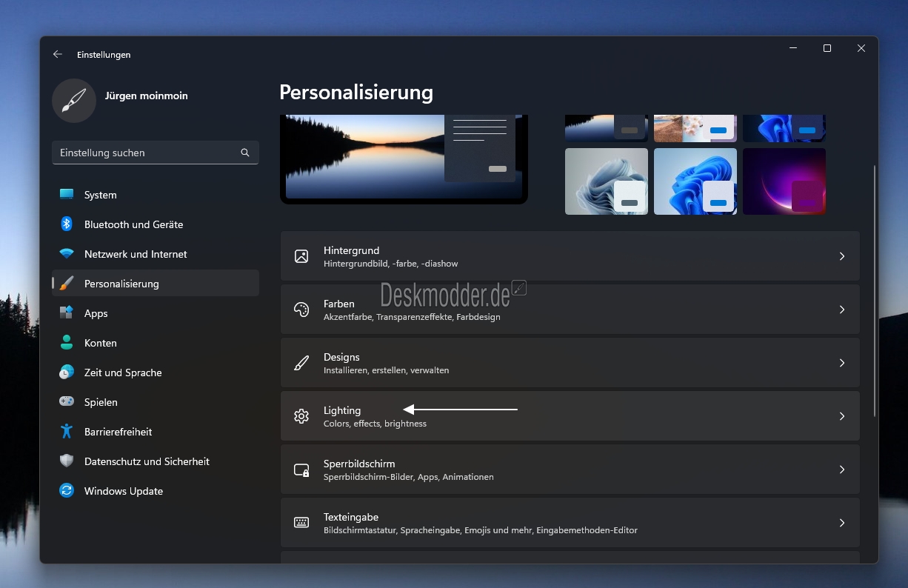Click the Texteingabe keyboard icon
Image resolution: width=908 pixels, height=588 pixels.
(301, 523)
